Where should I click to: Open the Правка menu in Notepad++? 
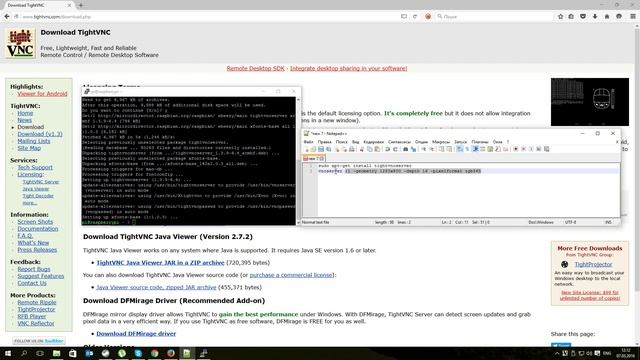(x=324, y=142)
